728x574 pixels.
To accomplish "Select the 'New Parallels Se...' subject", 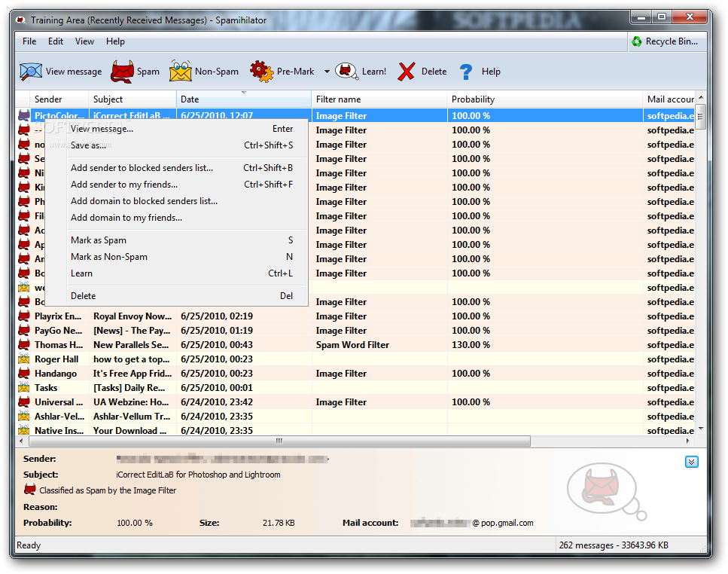I will click(131, 345).
